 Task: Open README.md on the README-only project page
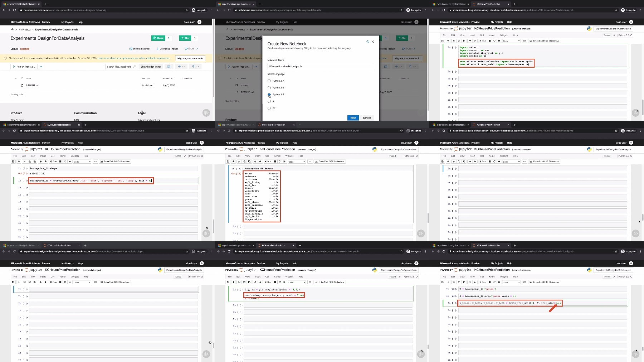pyautogui.click(x=33, y=85)
